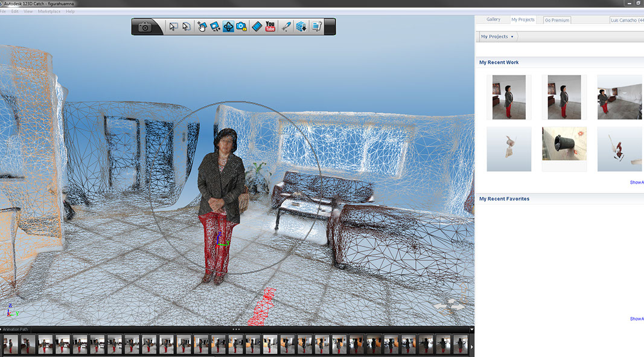Click the filmstrip scroll right arrow
This screenshot has width=644, height=357.
[471, 346]
